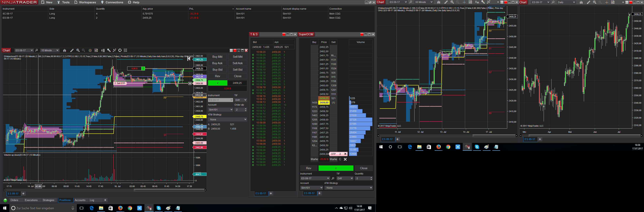Click zoom in magnifier on 15 Minute chart
This screenshot has height=212, width=644.
click(x=78, y=50)
